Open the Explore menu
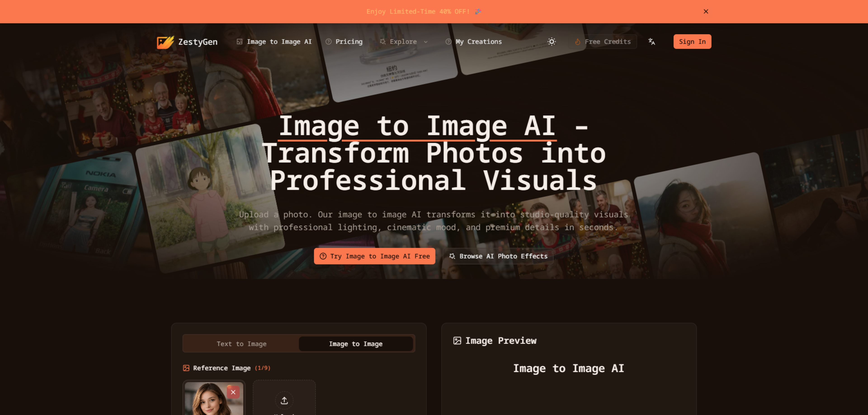Screen dimensions: 868x415 pyautogui.click(x=404, y=41)
